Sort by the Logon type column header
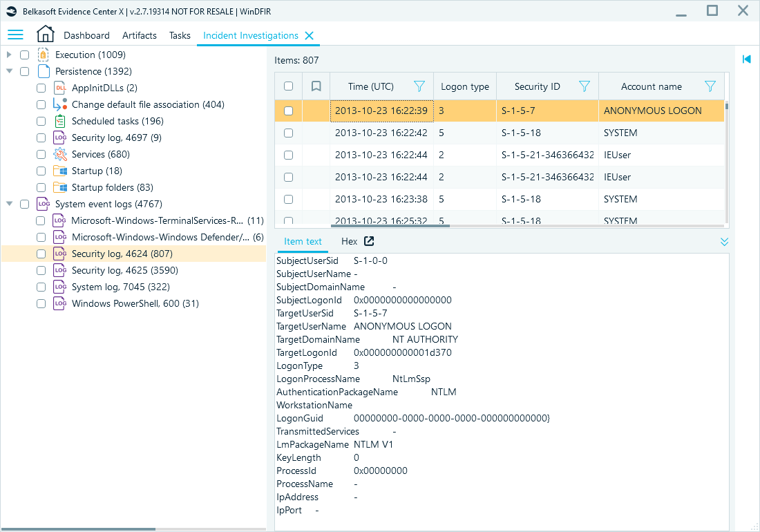The width and height of the screenshot is (760, 532). [465, 86]
